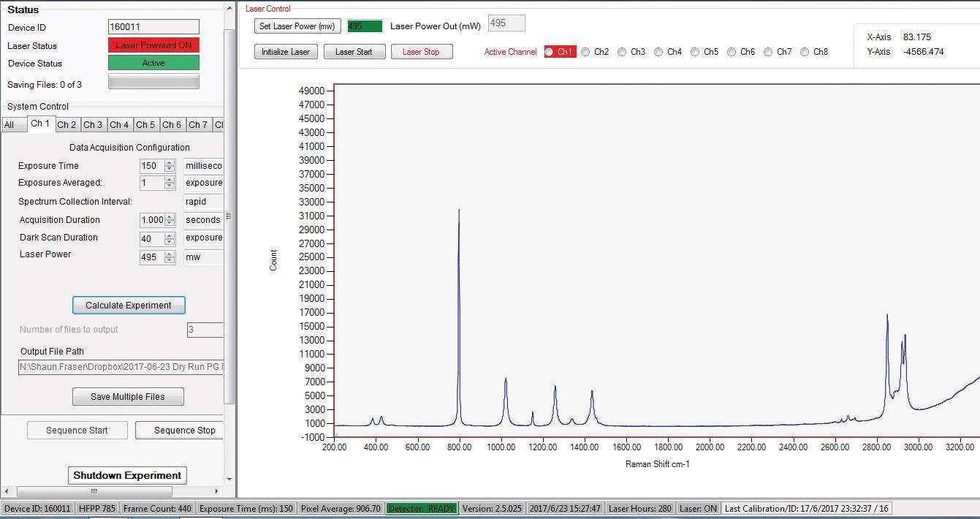The width and height of the screenshot is (980, 519).
Task: Click the X-Axis value 83.175
Action: click(x=917, y=37)
